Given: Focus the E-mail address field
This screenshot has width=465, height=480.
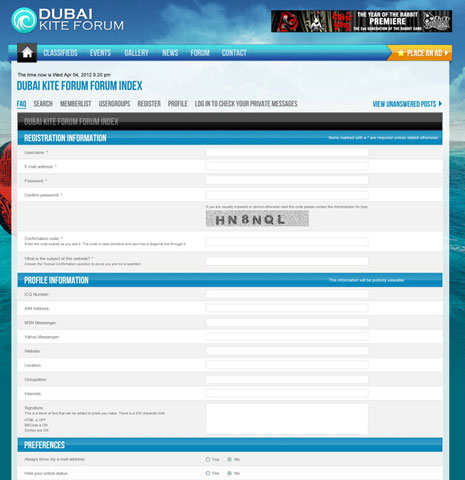Looking at the screenshot, I should tap(287, 166).
